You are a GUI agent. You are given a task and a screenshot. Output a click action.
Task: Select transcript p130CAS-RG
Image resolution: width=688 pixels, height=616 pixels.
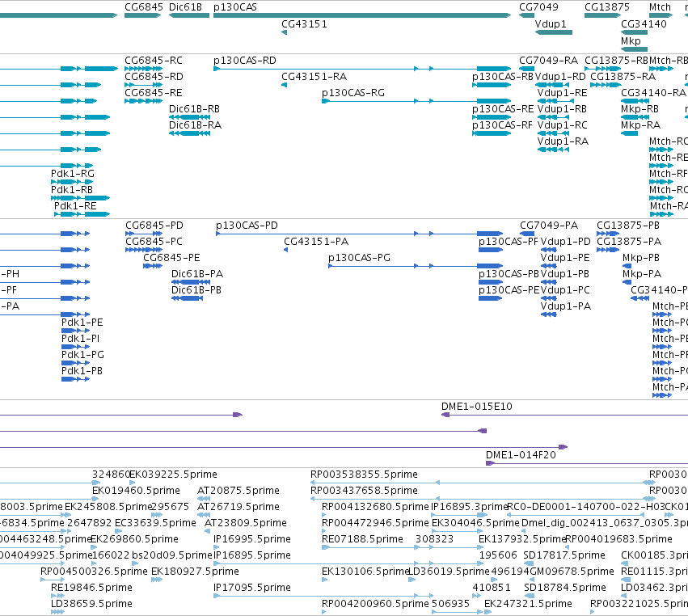click(x=352, y=93)
